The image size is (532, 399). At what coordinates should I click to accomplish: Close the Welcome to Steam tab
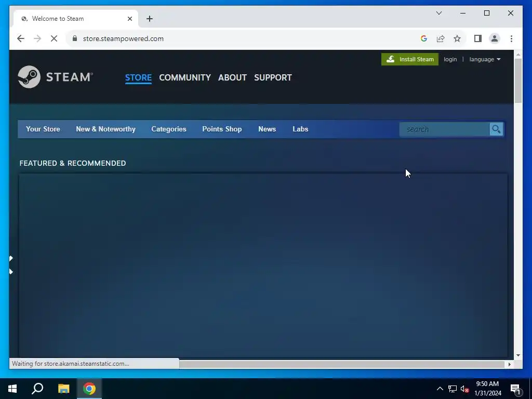(x=129, y=19)
